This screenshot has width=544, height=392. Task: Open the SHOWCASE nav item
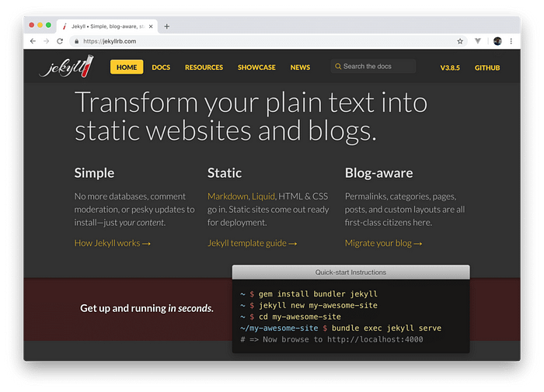pyautogui.click(x=256, y=68)
